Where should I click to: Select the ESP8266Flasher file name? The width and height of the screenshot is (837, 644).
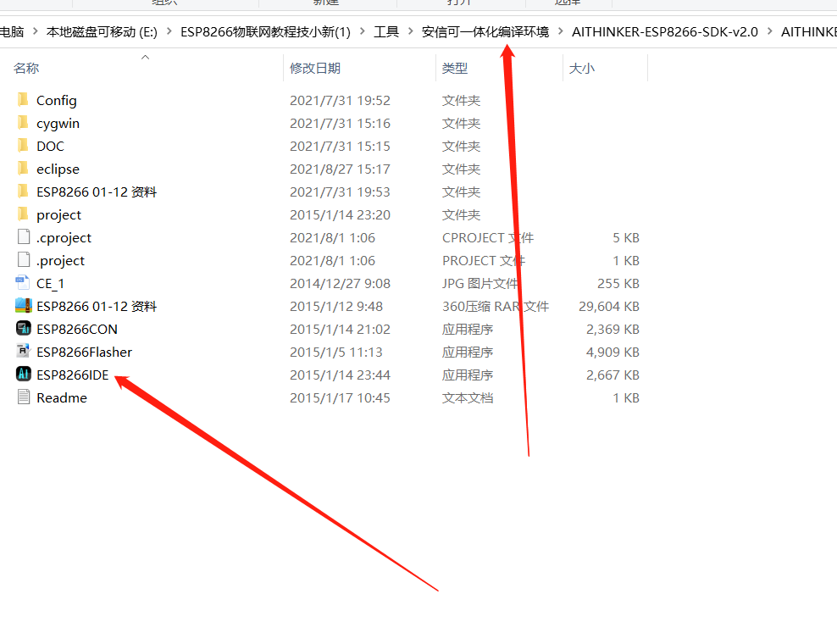[85, 353]
